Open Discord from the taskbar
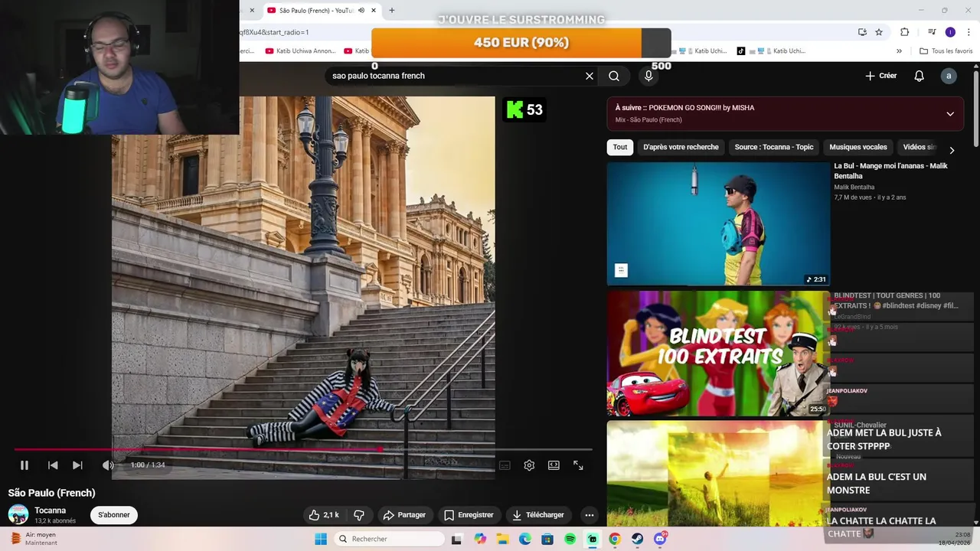 point(660,539)
